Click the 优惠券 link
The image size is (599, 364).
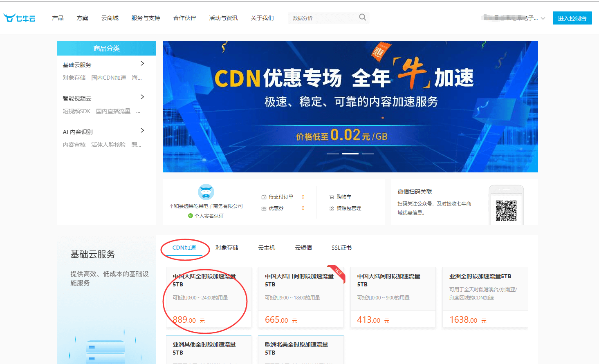[x=276, y=208]
